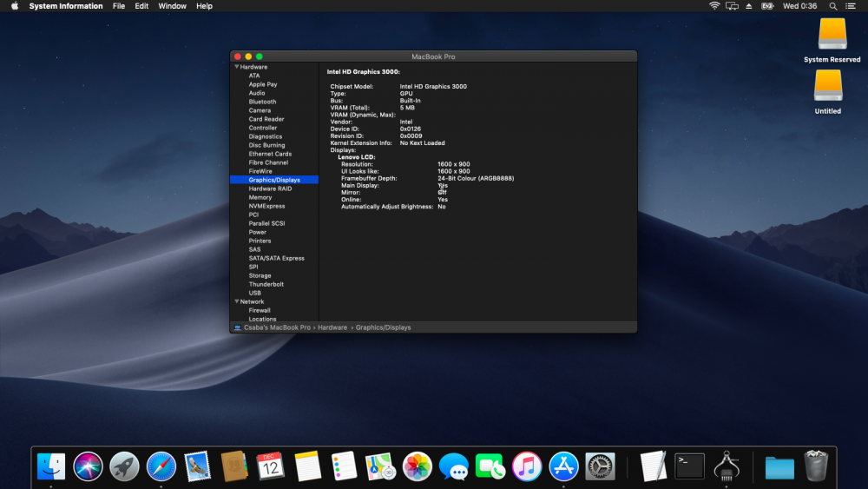Image resolution: width=868 pixels, height=489 pixels.
Task: Launch Siri from the Dock
Action: coord(88,466)
